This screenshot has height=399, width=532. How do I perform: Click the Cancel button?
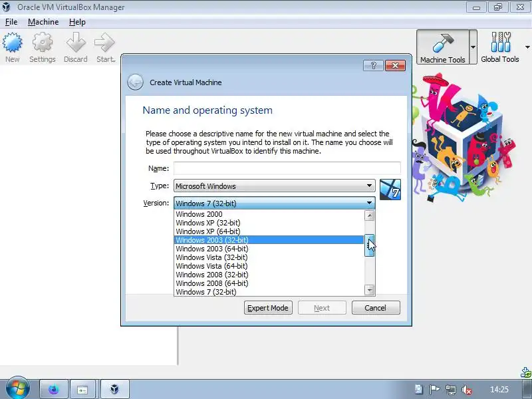point(376,308)
